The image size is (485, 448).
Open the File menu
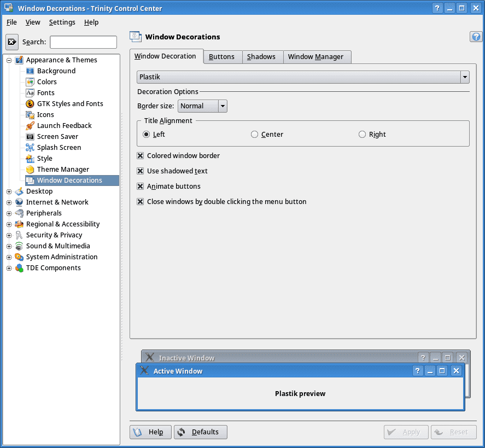pos(11,22)
